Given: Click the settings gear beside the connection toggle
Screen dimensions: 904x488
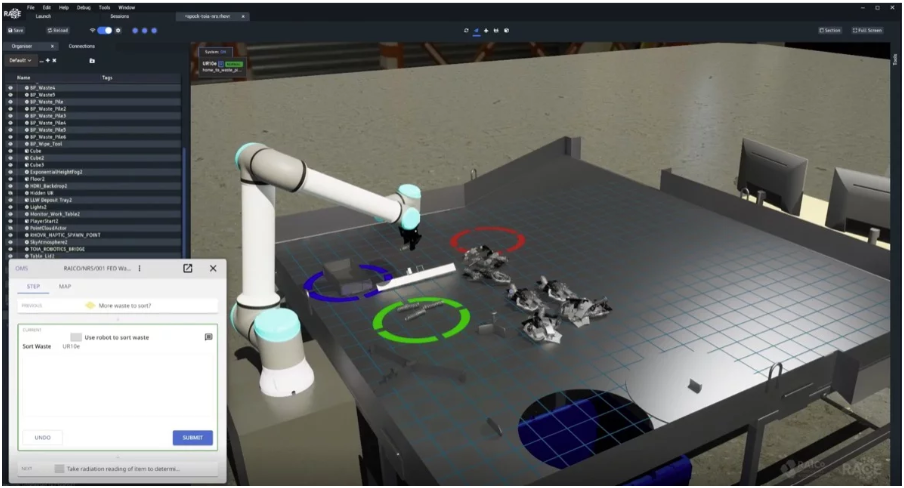Looking at the screenshot, I should click(x=118, y=31).
